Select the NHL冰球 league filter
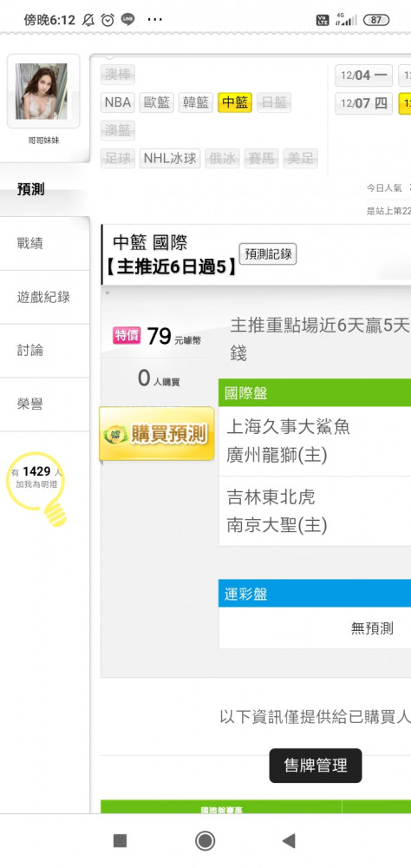The image size is (411, 868). (170, 158)
